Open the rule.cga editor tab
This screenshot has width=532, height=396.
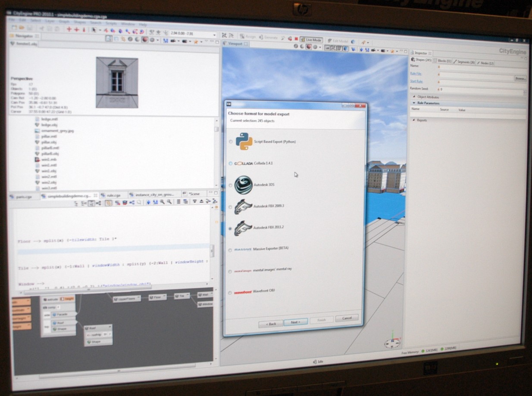click(x=113, y=195)
